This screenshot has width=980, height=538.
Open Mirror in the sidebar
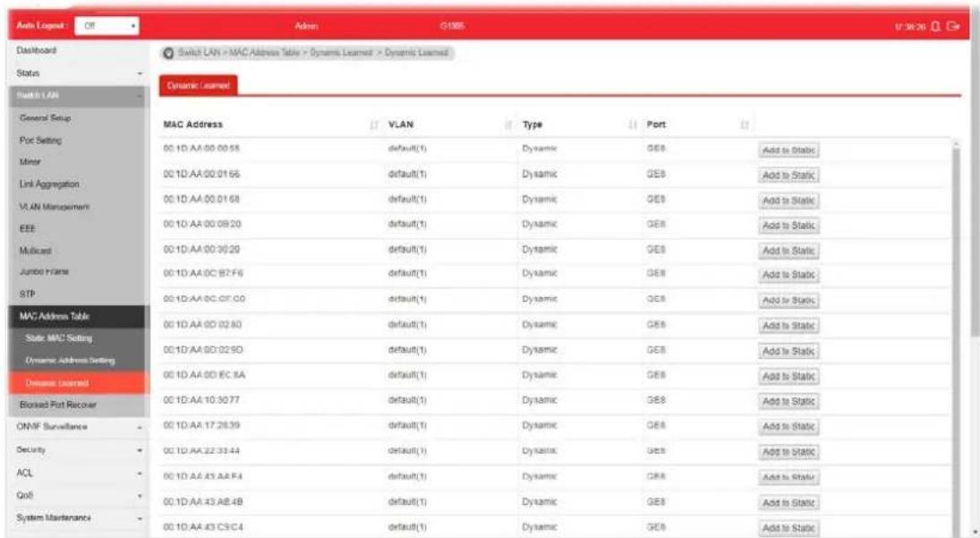[x=30, y=162]
